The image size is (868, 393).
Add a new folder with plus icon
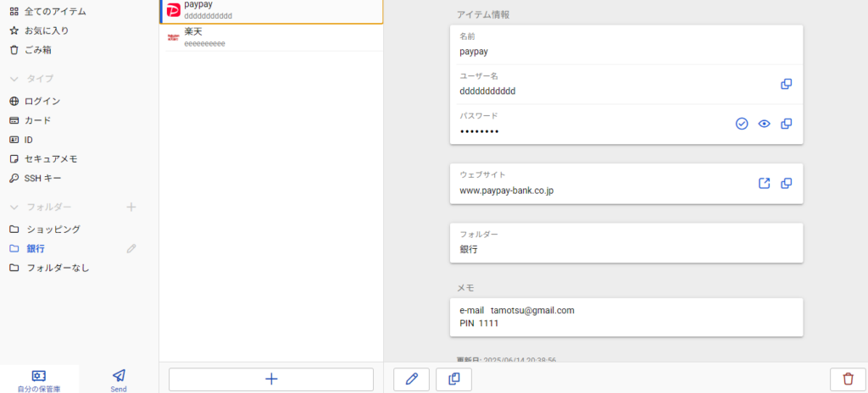[131, 207]
